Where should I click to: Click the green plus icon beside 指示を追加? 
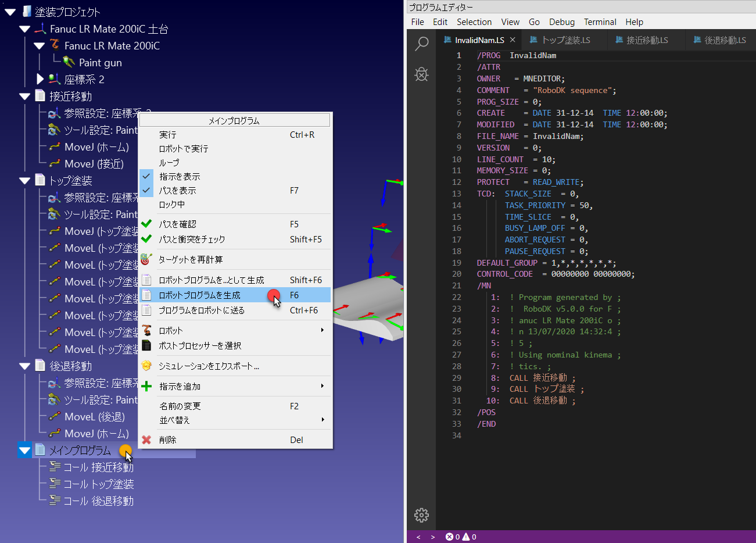point(146,386)
